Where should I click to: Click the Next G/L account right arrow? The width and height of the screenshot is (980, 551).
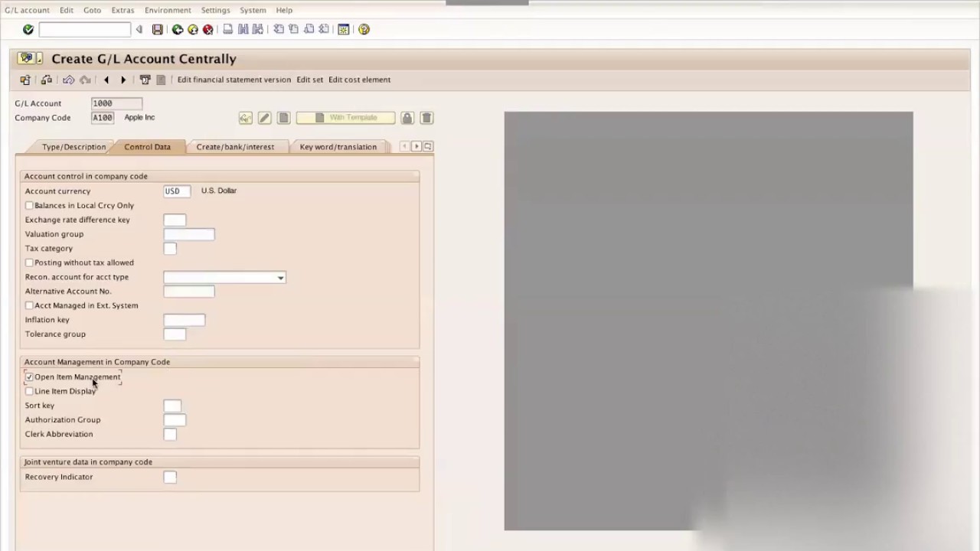[123, 80]
